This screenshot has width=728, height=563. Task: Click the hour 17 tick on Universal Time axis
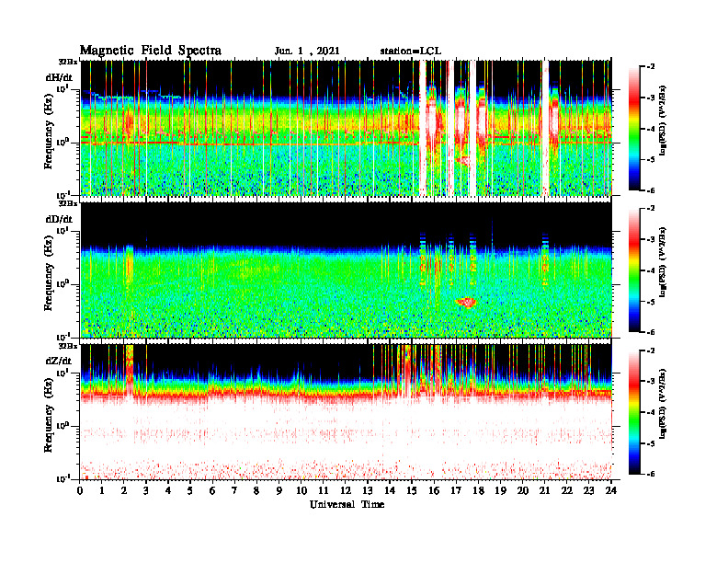click(x=456, y=491)
